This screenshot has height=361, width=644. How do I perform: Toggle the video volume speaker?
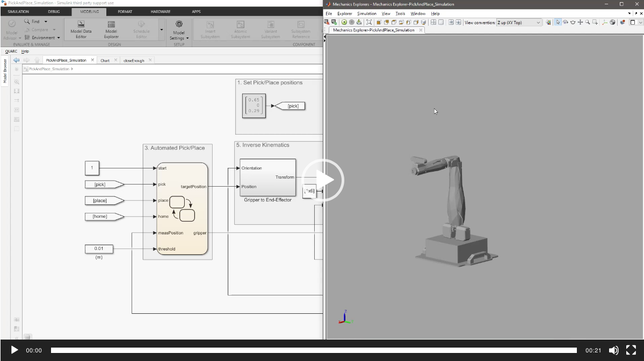pyautogui.click(x=613, y=350)
